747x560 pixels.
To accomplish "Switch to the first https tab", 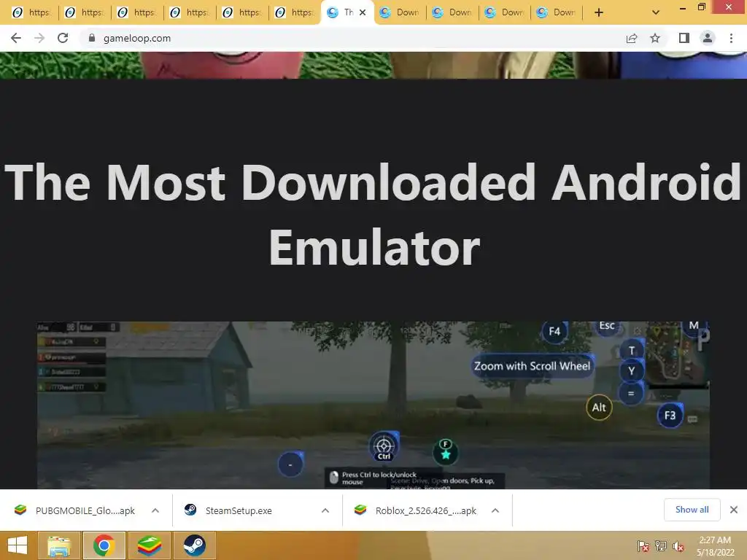I will point(31,12).
